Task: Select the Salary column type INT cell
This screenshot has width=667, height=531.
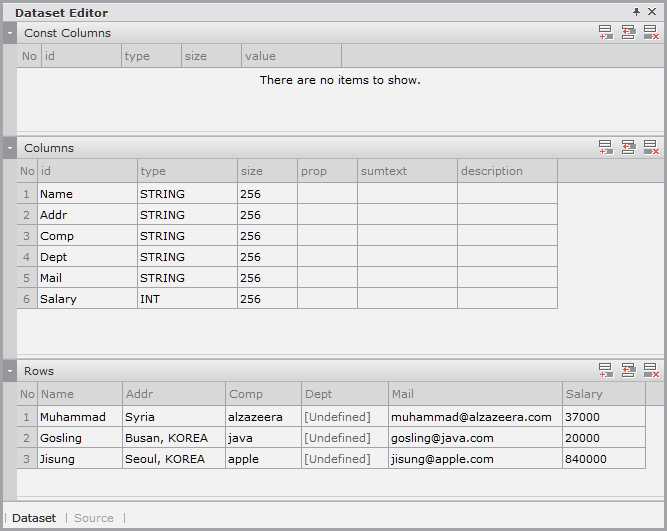Action: click(x=187, y=299)
